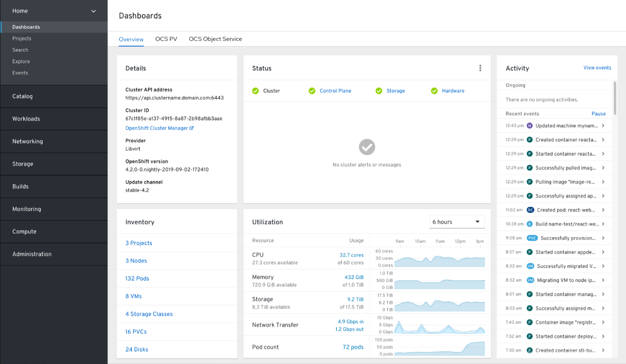Click the View events link in Activity panel
This screenshot has height=364, width=626.
[x=597, y=68]
